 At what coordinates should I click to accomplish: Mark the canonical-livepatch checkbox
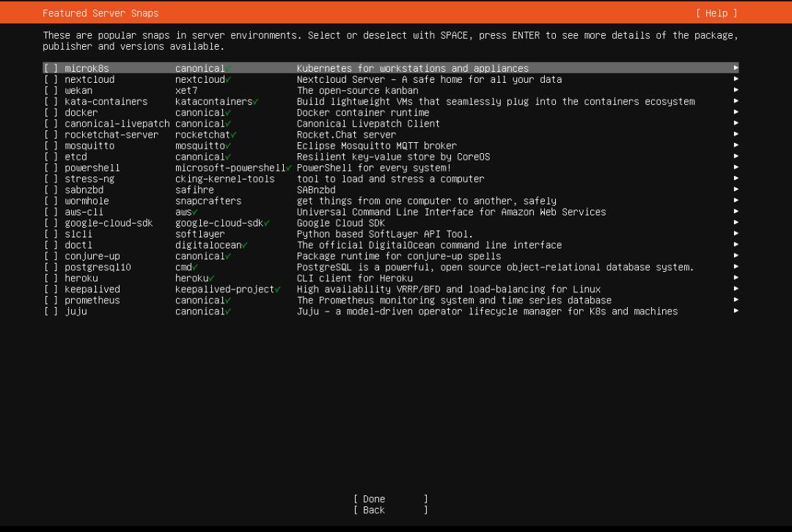click(51, 124)
